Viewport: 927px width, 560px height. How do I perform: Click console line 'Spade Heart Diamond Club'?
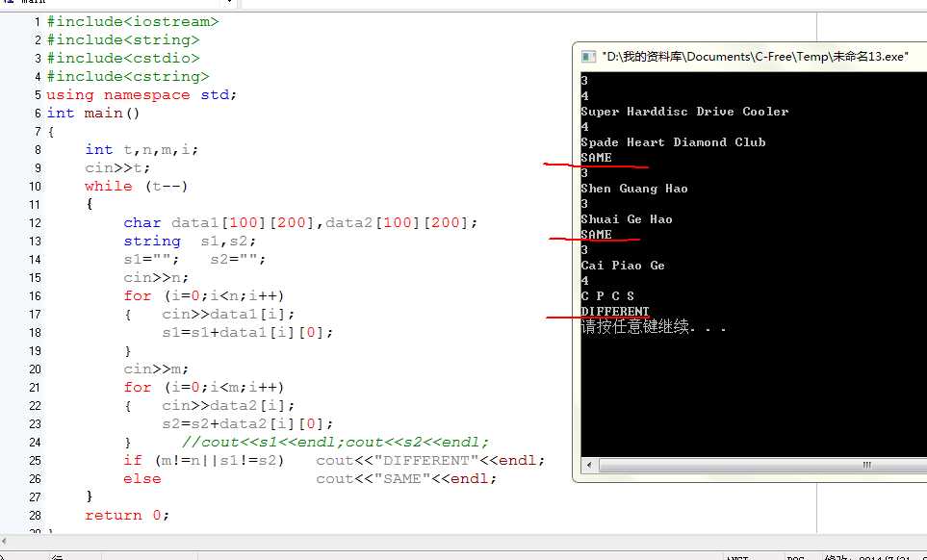click(x=674, y=142)
